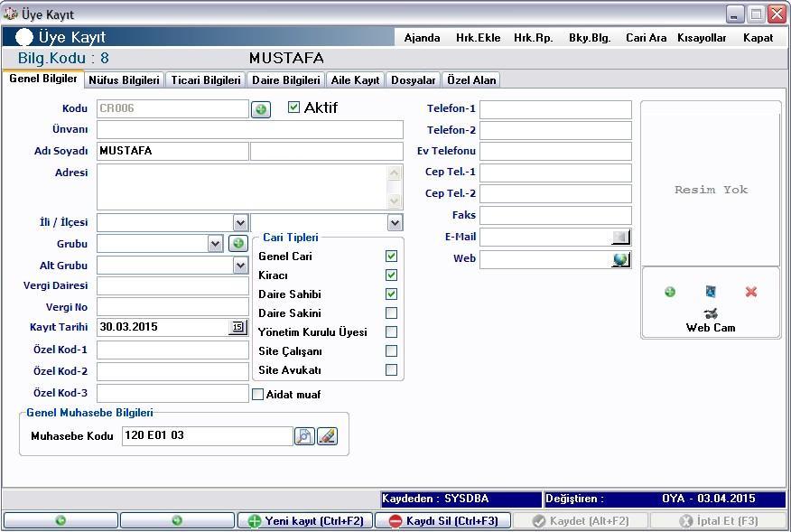Open the İli province dropdown

240,222
